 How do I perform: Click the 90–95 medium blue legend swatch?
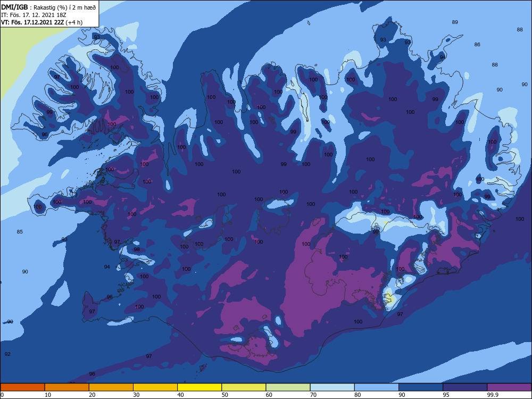[x=421, y=387]
